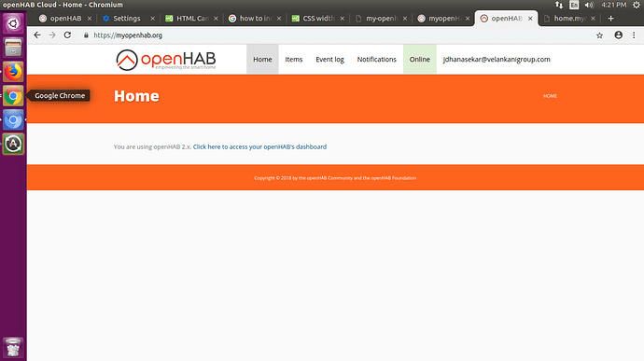Image resolution: width=644 pixels, height=361 pixels.
Task: Open the keyboard language indicator
Action: click(x=574, y=5)
